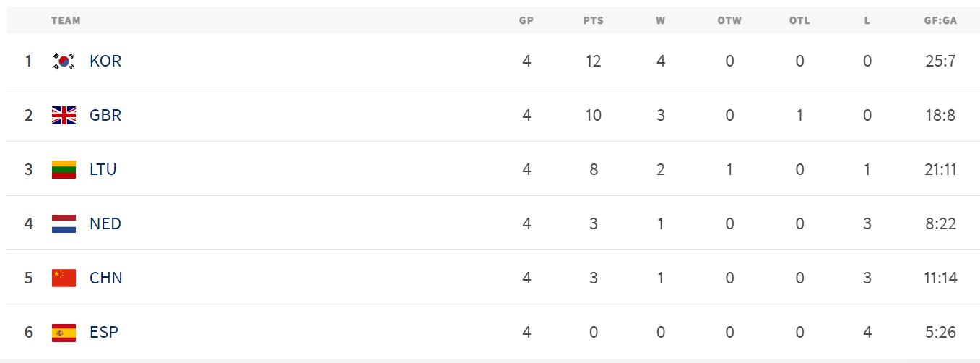Click KOR's 25:7 goal difference cell
Image resolution: width=980 pixels, height=363 pixels.
pos(940,61)
